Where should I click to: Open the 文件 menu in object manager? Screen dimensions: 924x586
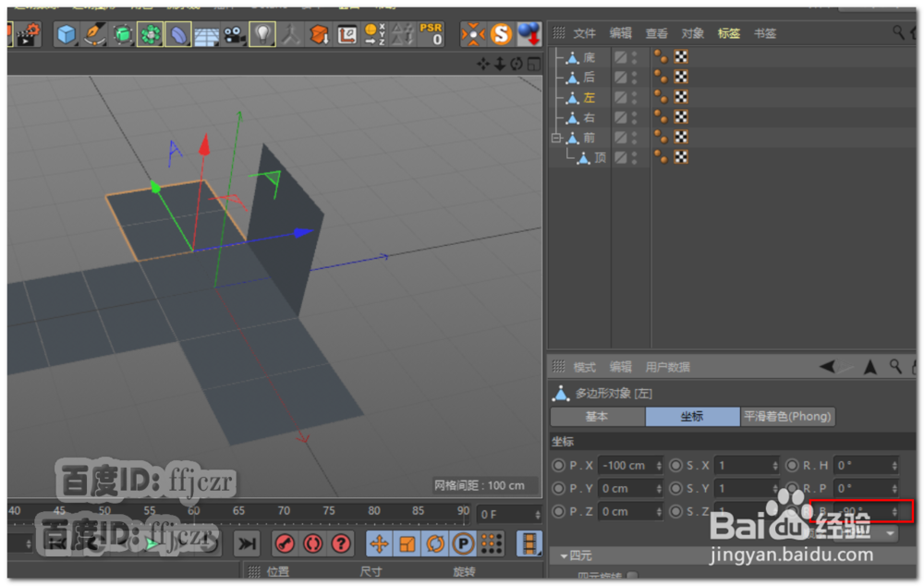(x=584, y=33)
